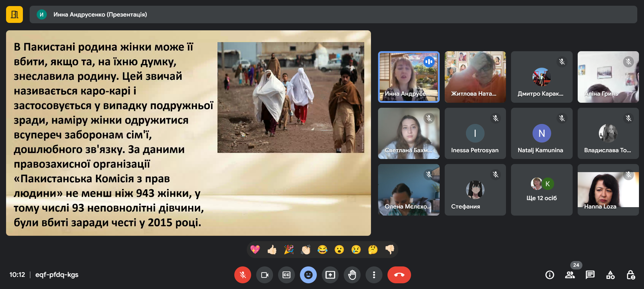Select Hanna Loza's video tile
Viewport: 644px width, 289px height.
tap(608, 190)
